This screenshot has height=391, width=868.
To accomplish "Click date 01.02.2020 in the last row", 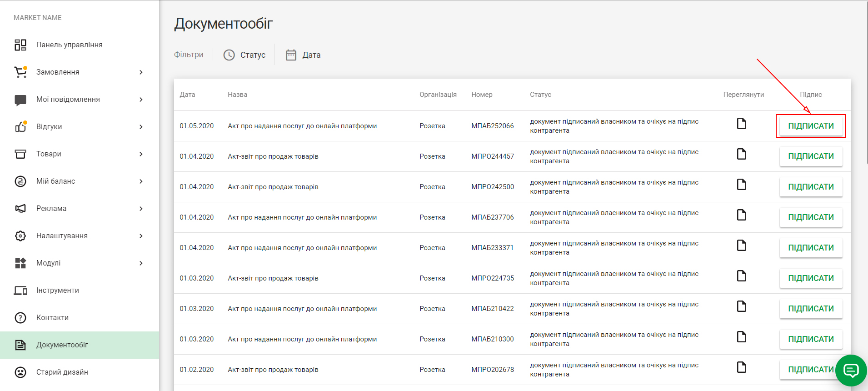I will tap(196, 370).
